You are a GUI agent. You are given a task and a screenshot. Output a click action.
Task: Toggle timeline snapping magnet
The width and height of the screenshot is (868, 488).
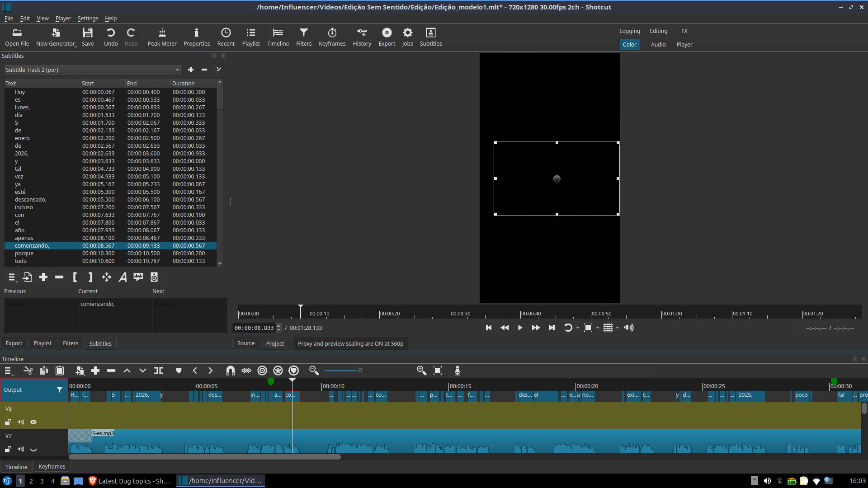coord(230,371)
